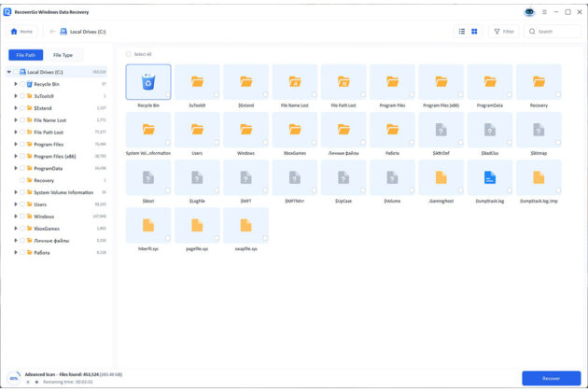Switch to grid view layout
The image size is (588, 392).
(474, 32)
